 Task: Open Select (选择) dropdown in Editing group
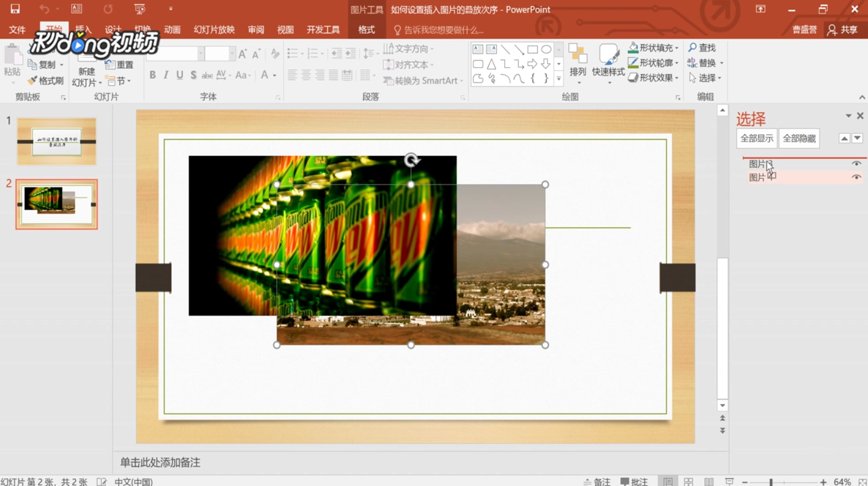click(705, 78)
